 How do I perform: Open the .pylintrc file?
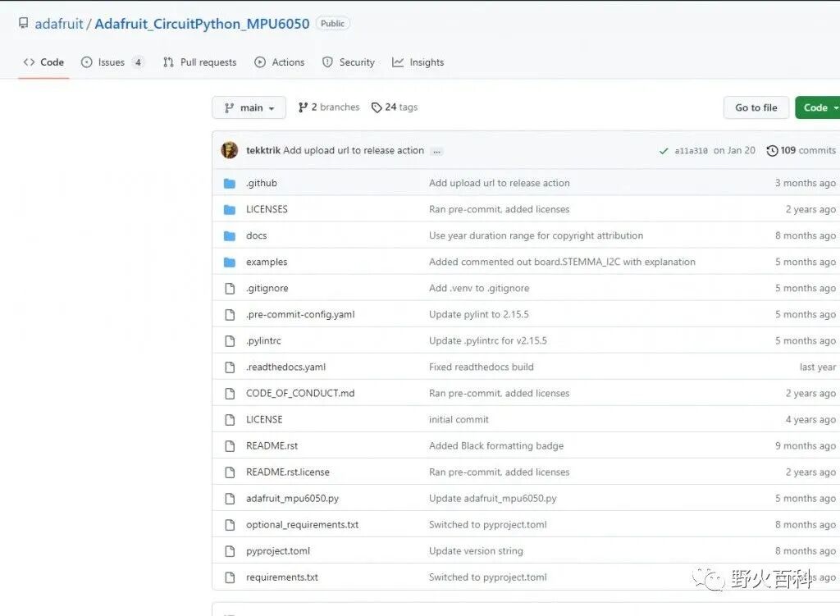263,340
